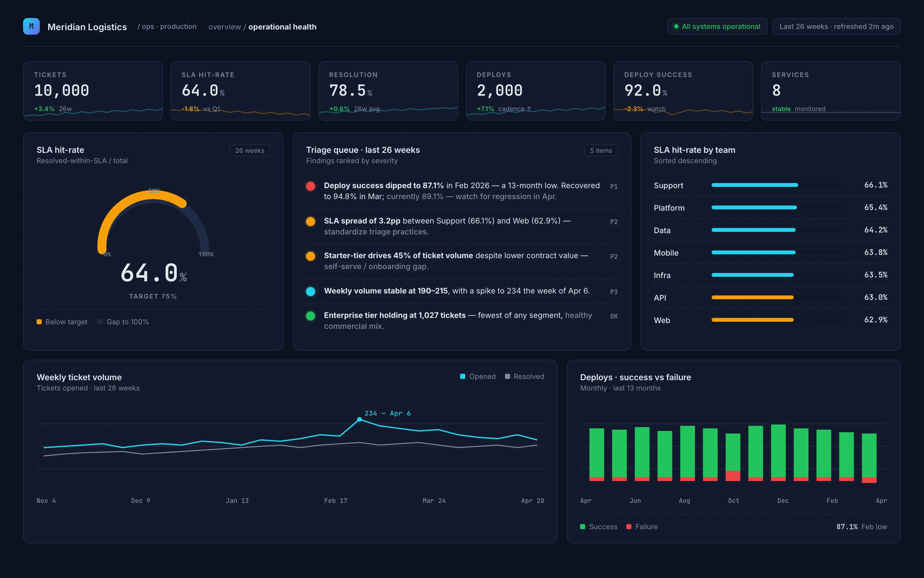
Task: Click the 62.9% Web value
Action: click(876, 320)
